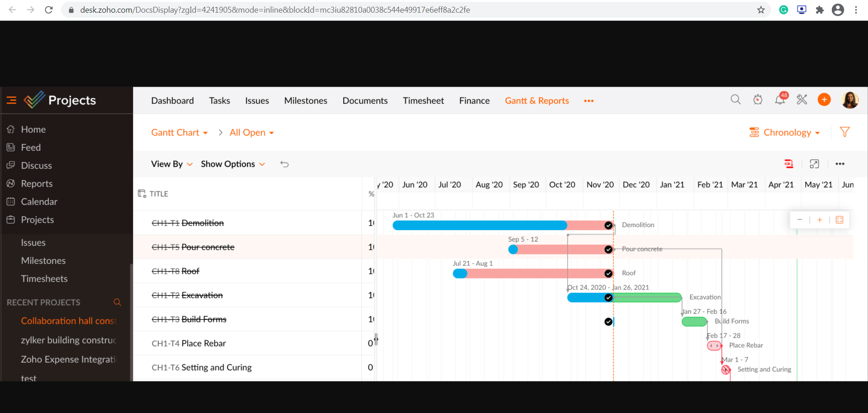The image size is (868, 413).
Task: Switch to the Tasks tab
Action: tap(219, 101)
